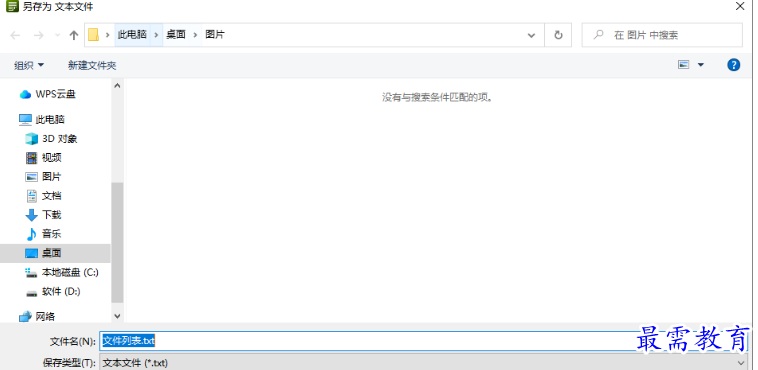Click sidebar scrollbar up arrow

[117, 86]
